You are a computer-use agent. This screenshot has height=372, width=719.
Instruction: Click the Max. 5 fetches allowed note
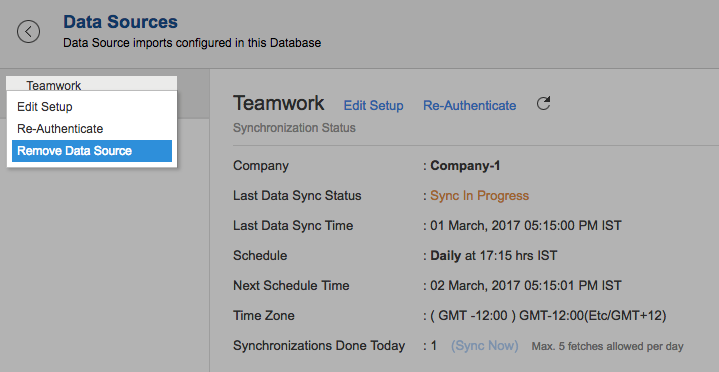[x=607, y=347]
